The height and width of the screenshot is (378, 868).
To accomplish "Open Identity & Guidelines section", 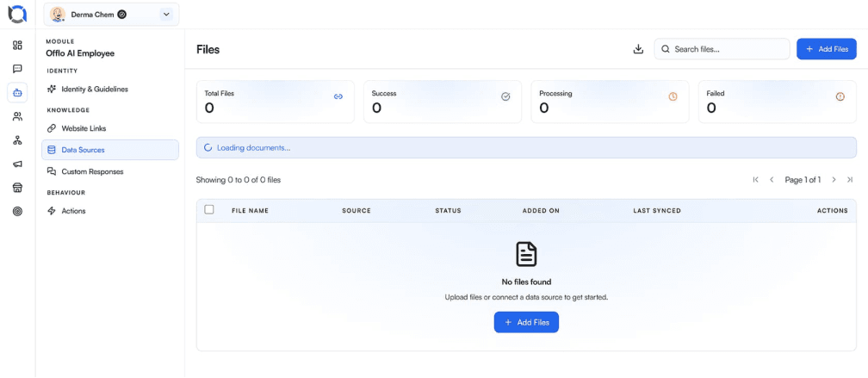I will [110, 89].
